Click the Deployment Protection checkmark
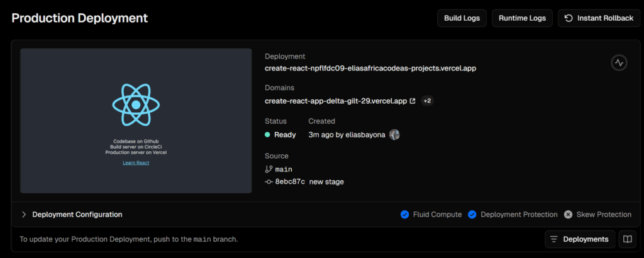 tap(472, 215)
